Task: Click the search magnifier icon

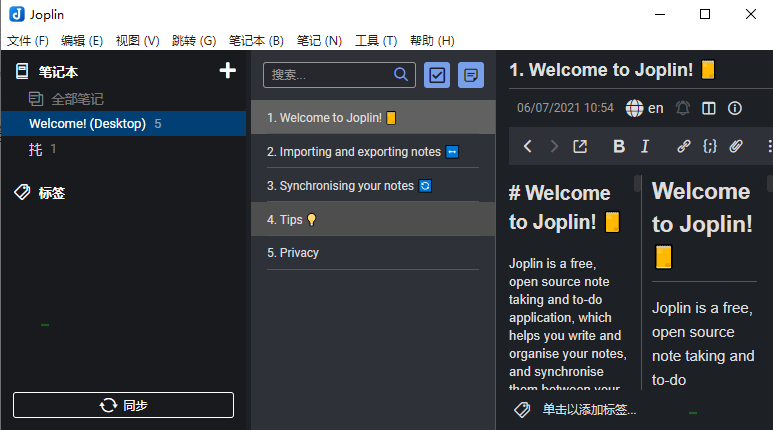Action: [401, 74]
